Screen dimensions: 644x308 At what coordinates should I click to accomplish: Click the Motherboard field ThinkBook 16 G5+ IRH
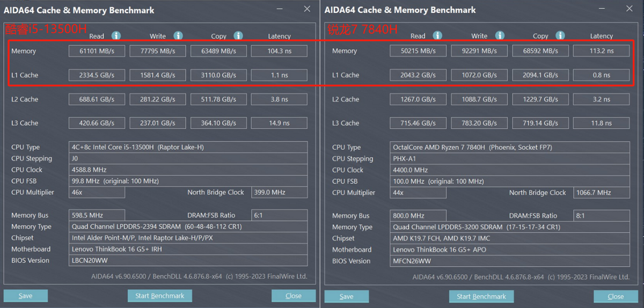click(x=188, y=249)
